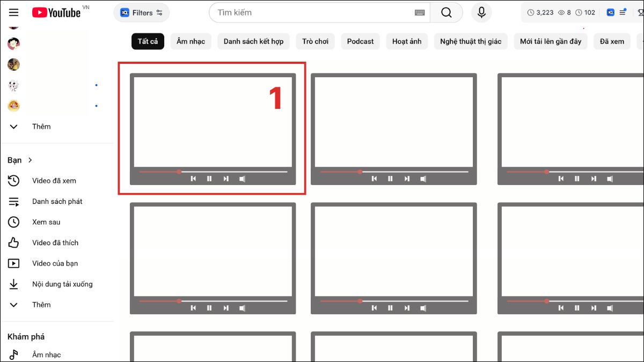Select the Danh sách kết hợp chip
This screenshot has width=644, height=362.
coord(253,41)
